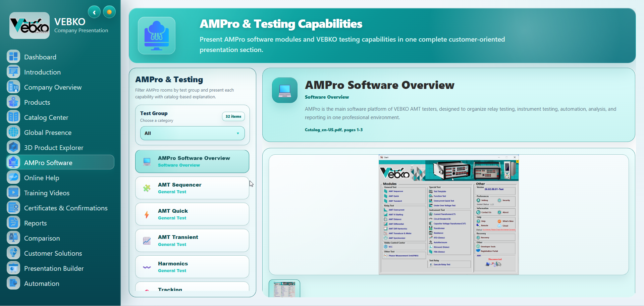Image resolution: width=644 pixels, height=306 pixels.
Task: Click the VEBKO logo in the sidebar
Action: point(30,25)
